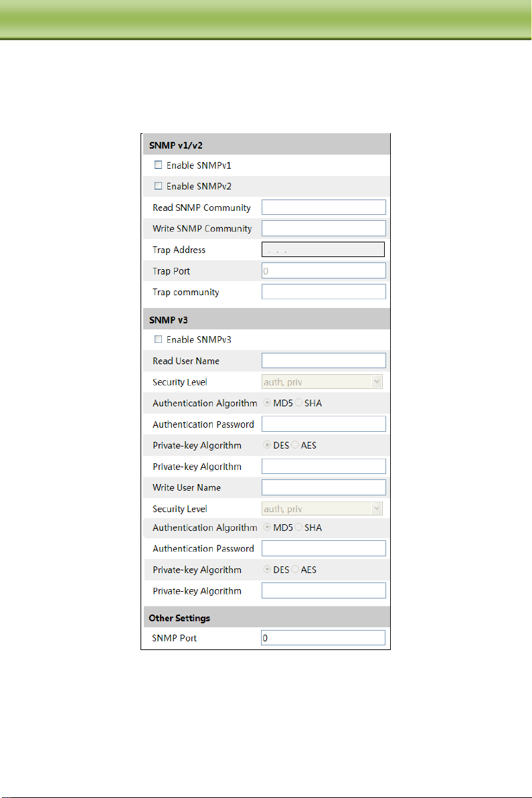Tick the Enable SNMPv2 checkbox
The image size is (532, 798).
coord(159,186)
